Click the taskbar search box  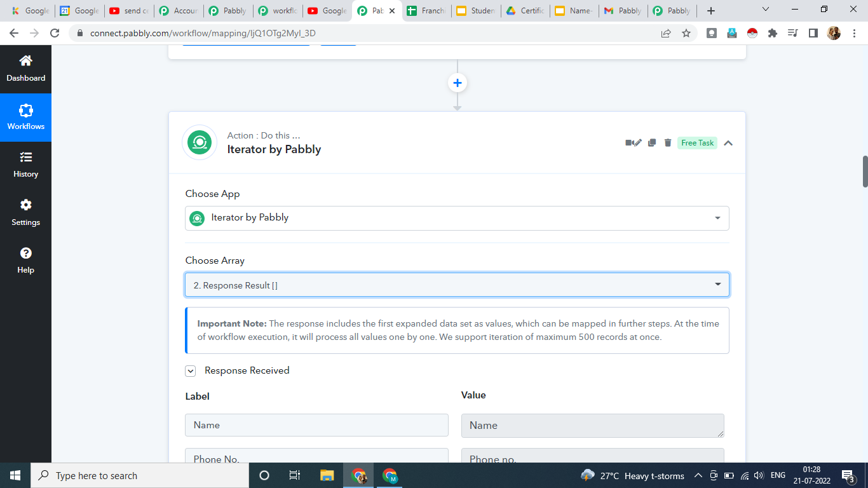(x=139, y=475)
